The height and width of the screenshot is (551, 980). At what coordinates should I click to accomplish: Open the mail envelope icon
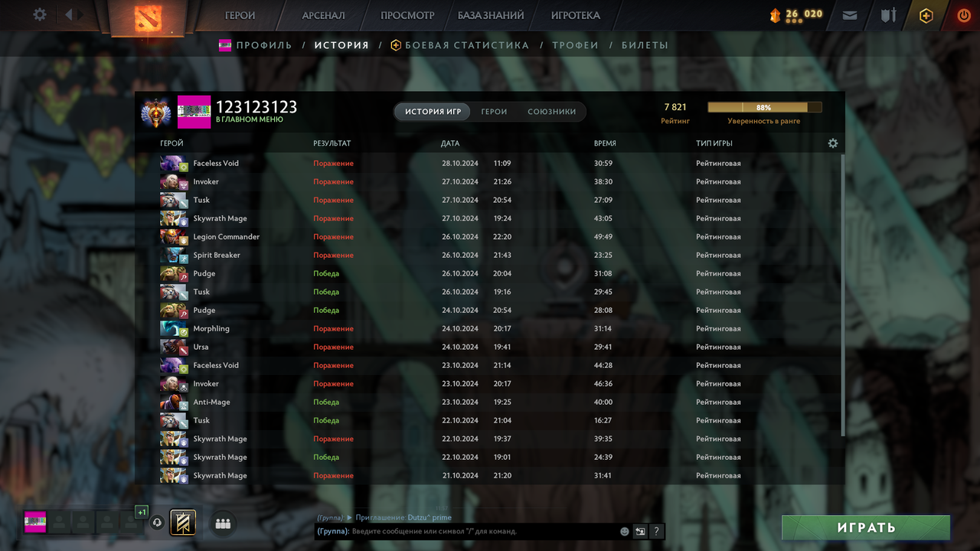(850, 15)
